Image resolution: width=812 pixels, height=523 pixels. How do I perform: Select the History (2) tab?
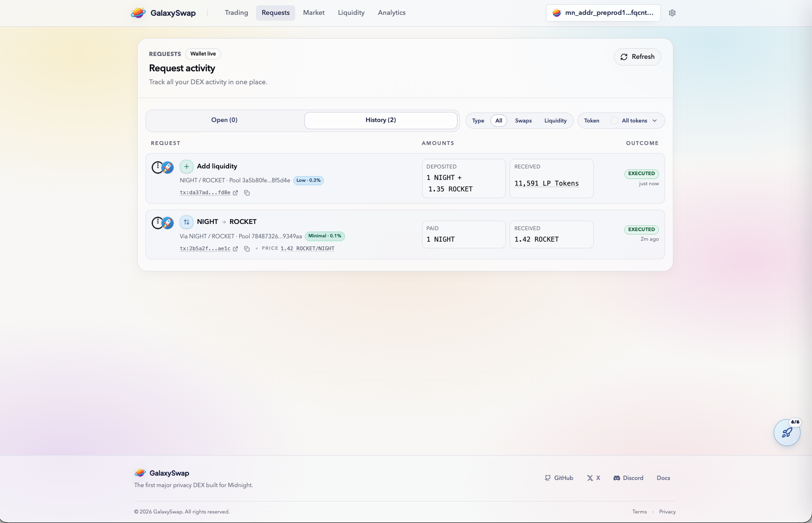pyautogui.click(x=380, y=120)
